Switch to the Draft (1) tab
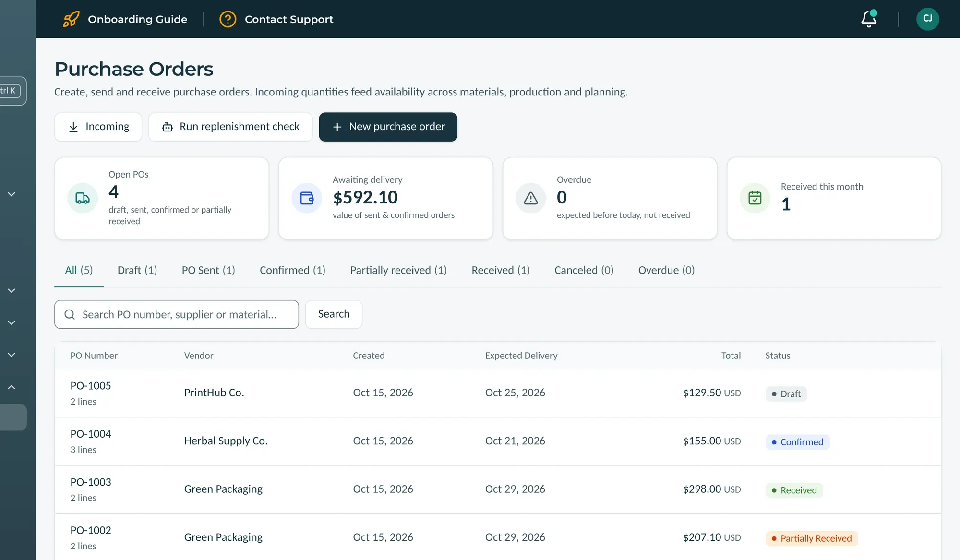960x560 pixels. [x=137, y=270]
